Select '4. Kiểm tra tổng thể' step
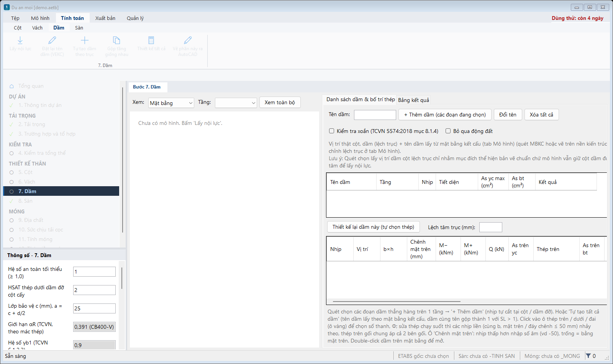The height and width of the screenshot is (364, 613). click(x=61, y=153)
